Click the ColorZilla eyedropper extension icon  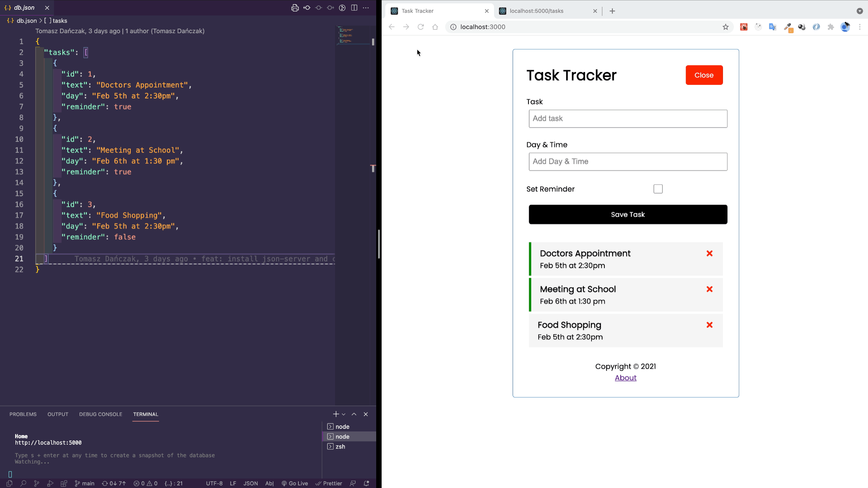(x=788, y=27)
